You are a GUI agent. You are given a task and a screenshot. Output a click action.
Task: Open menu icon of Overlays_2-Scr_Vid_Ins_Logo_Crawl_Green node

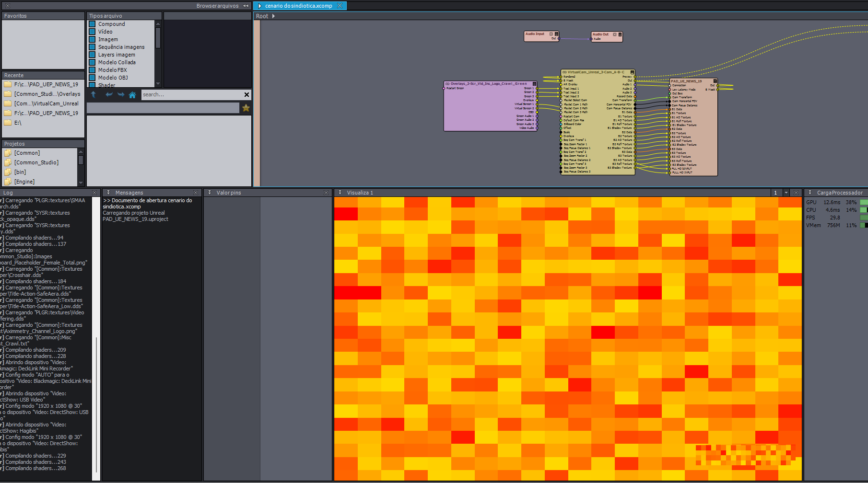click(x=535, y=84)
